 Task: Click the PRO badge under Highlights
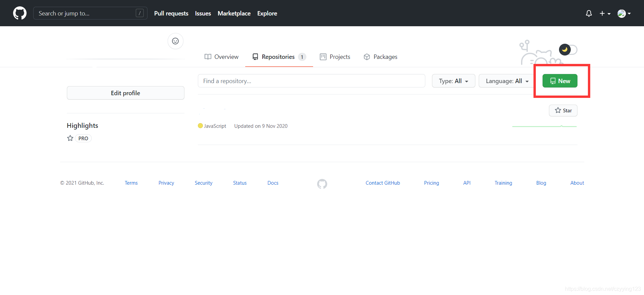[83, 138]
